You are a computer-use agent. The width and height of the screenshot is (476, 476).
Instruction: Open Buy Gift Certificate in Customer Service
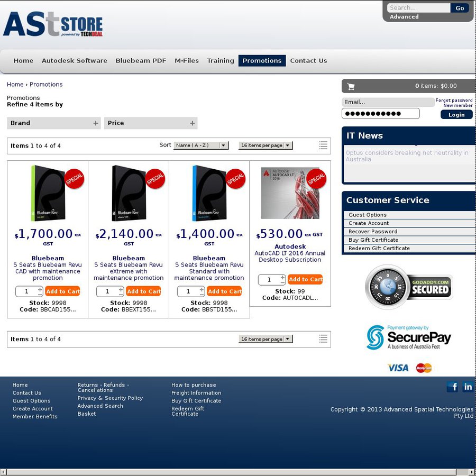click(373, 240)
